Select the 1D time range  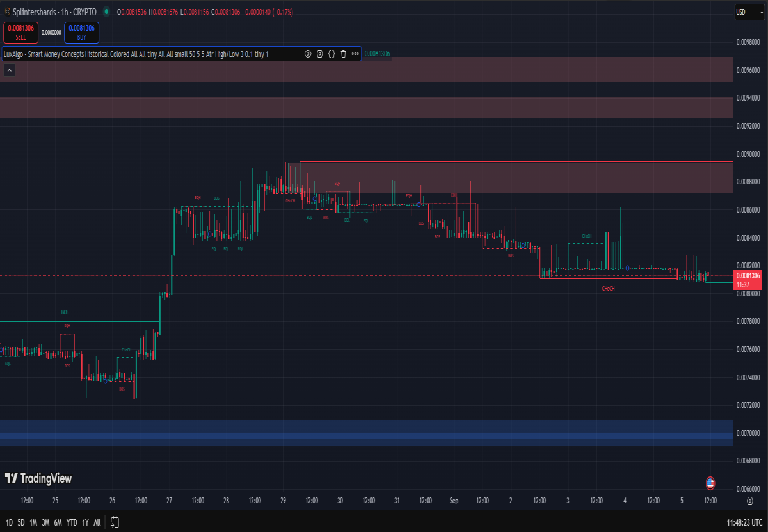(9, 522)
